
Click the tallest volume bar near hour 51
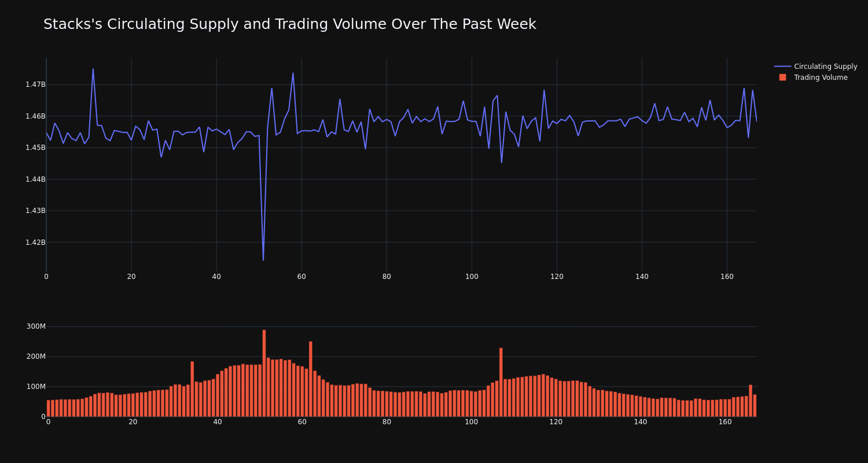pyautogui.click(x=264, y=373)
